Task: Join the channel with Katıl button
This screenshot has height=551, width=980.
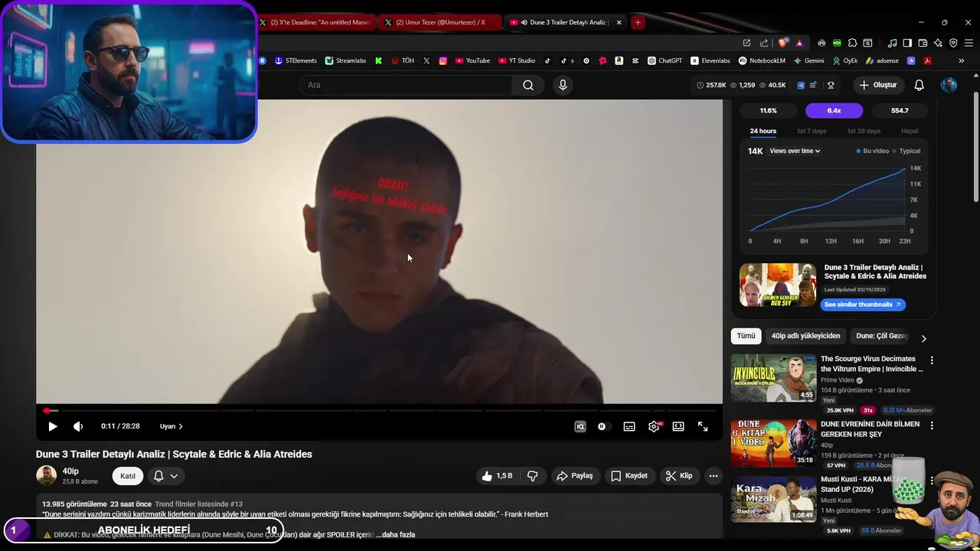Action: pos(128,476)
